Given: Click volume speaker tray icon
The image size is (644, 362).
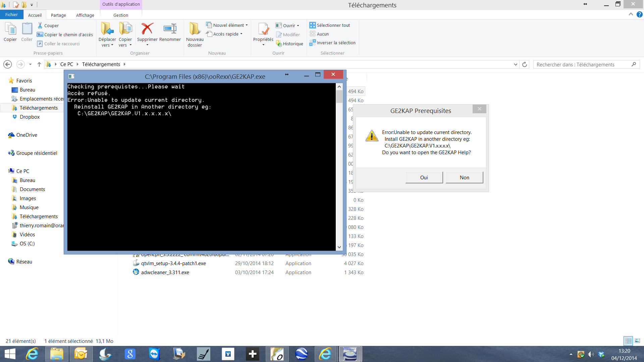Looking at the screenshot, I should pos(591,354).
